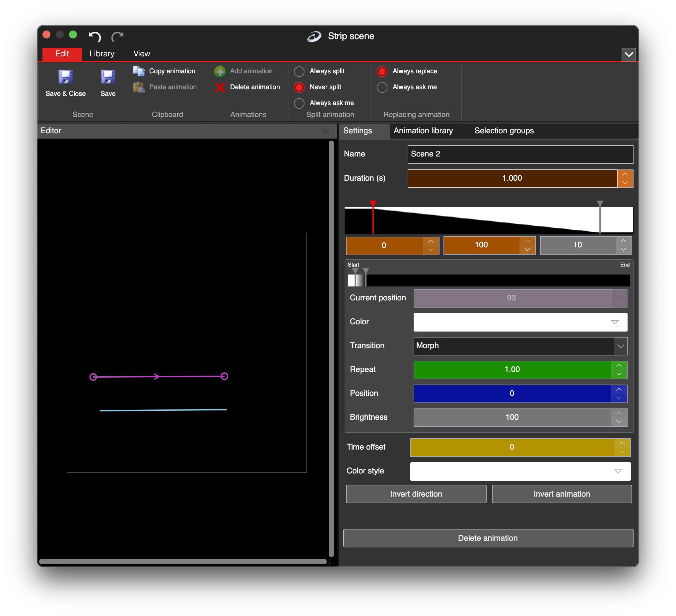Image resolution: width=676 pixels, height=616 pixels.
Task: Open the View ribbon tab
Action: point(142,54)
